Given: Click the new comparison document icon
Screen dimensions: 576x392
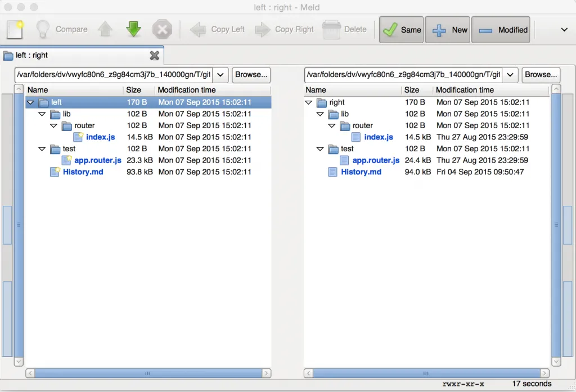Looking at the screenshot, I should point(15,29).
